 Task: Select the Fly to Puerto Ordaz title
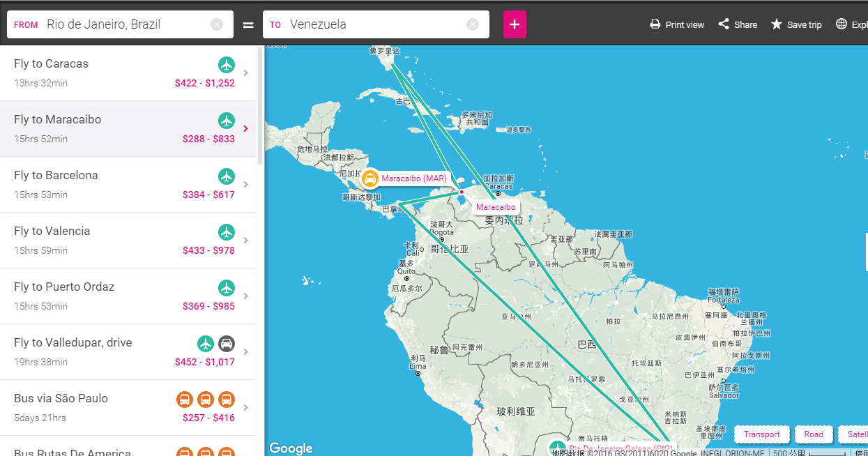64,287
